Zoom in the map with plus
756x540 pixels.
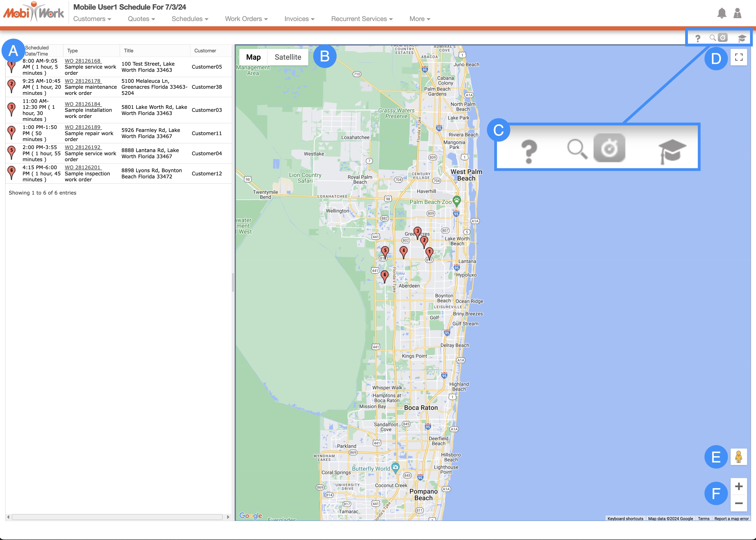[x=738, y=487]
